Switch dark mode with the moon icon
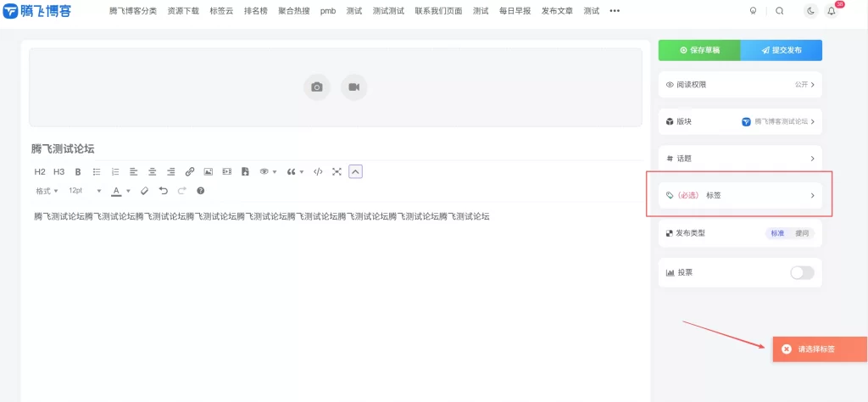Image resolution: width=868 pixels, height=402 pixels. (810, 11)
